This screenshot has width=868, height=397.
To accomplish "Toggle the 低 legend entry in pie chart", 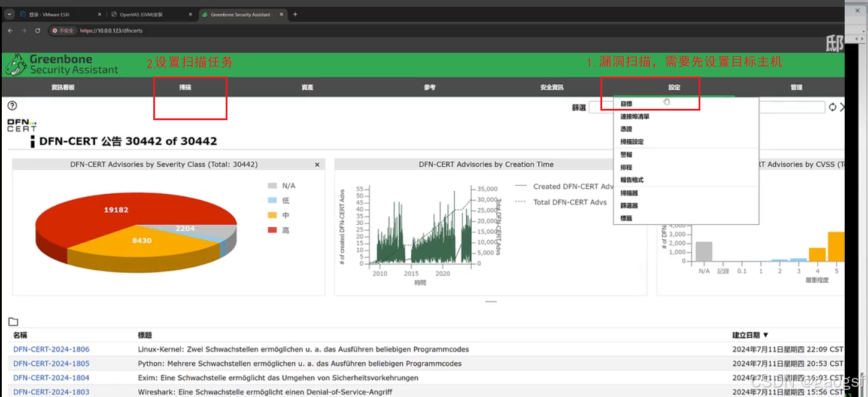I will (278, 200).
